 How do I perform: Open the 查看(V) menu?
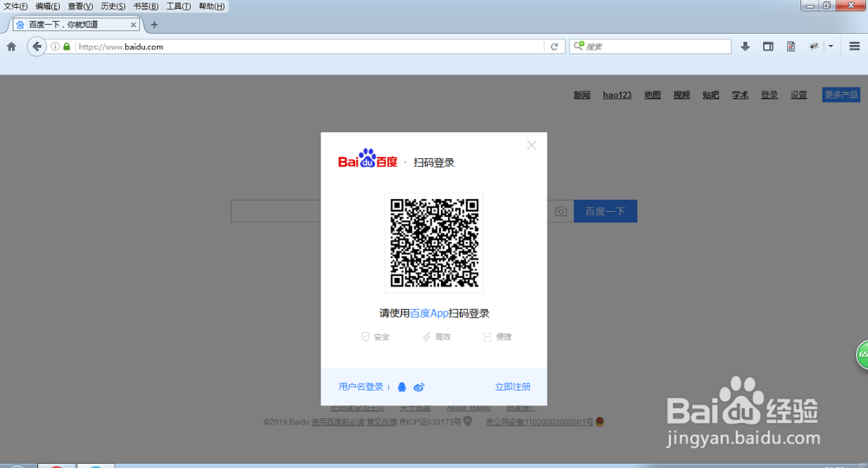pyautogui.click(x=80, y=6)
